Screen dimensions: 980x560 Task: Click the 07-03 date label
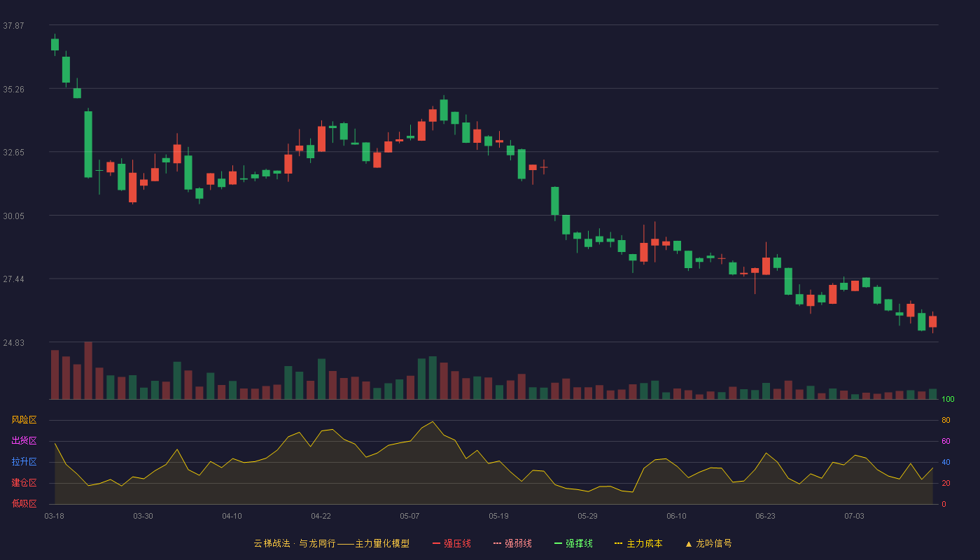(854, 516)
